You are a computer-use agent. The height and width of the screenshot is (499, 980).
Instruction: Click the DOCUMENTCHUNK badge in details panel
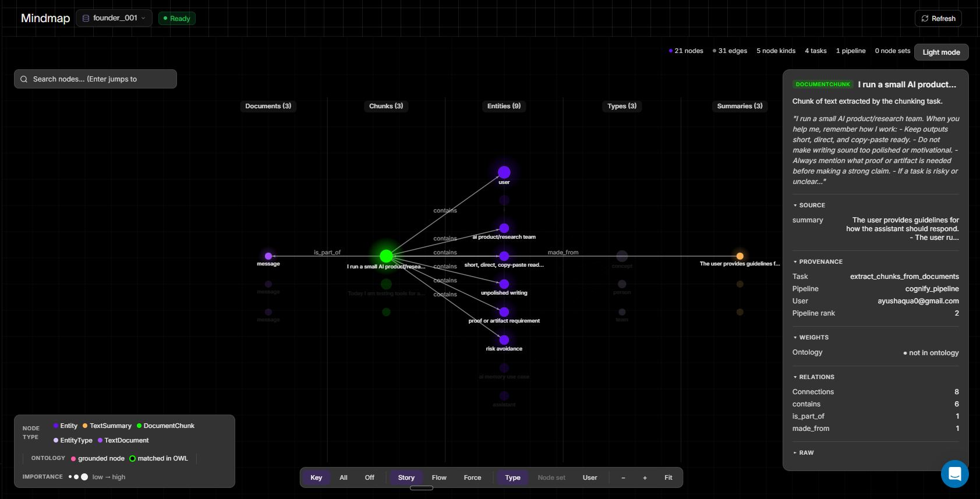823,84
